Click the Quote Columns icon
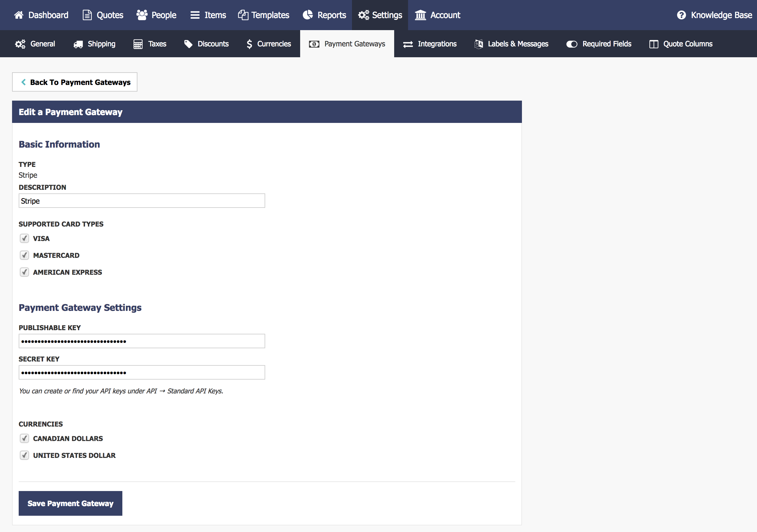 [653, 44]
